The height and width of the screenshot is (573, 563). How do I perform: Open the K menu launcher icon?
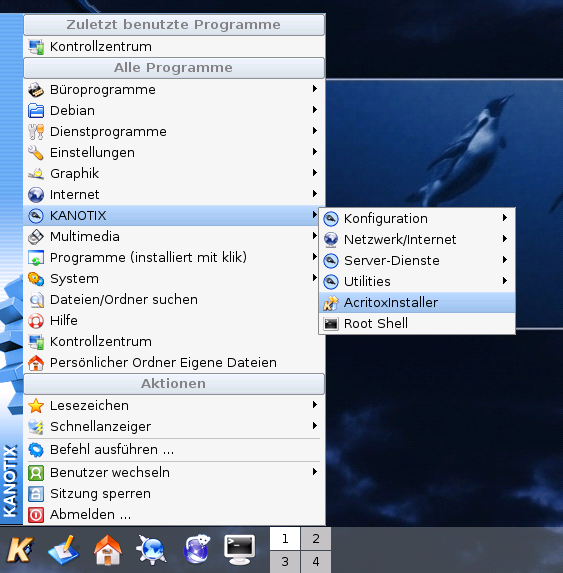(20, 549)
